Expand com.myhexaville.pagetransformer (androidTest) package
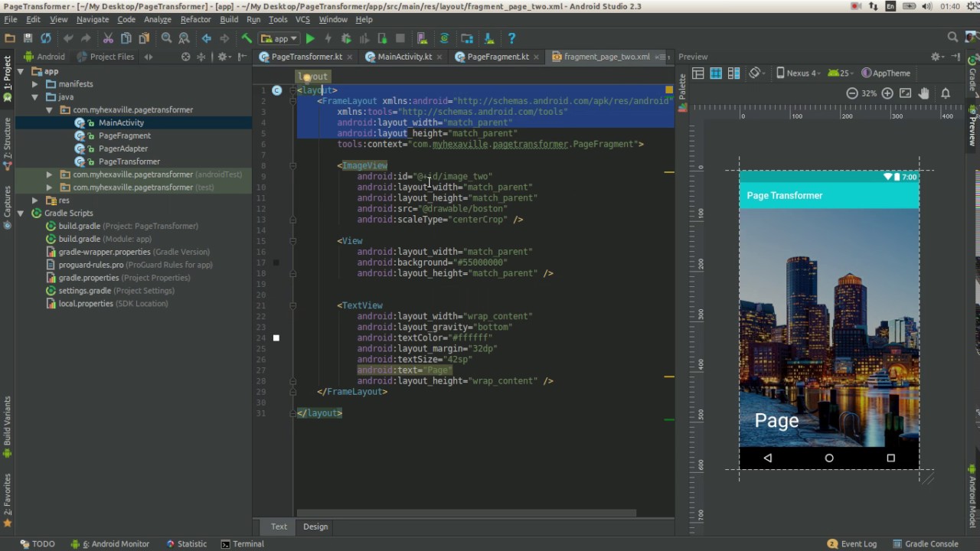This screenshot has height=551, width=980. pyautogui.click(x=50, y=174)
